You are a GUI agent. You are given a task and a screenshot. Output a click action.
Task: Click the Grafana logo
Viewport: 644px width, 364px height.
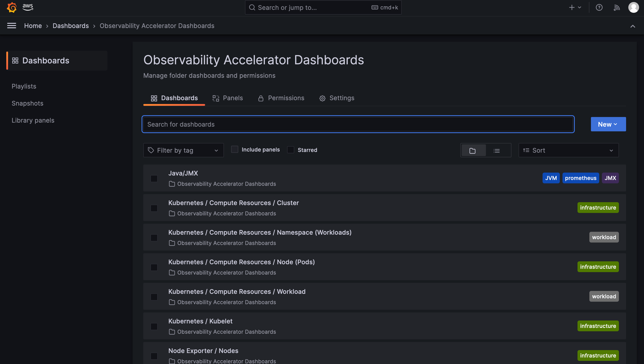pos(12,7)
